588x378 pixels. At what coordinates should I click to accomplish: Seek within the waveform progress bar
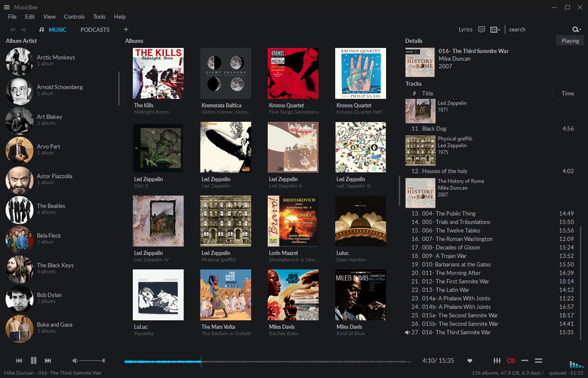tap(266, 361)
